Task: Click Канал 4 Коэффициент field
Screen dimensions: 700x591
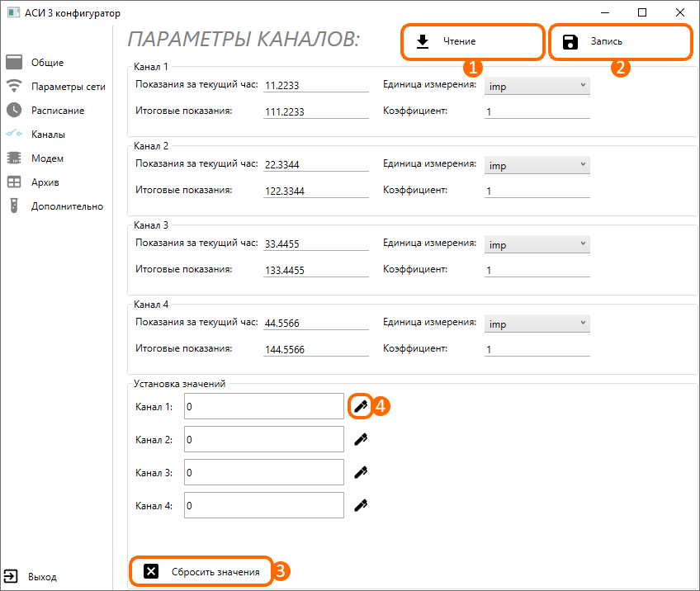Action: [537, 349]
